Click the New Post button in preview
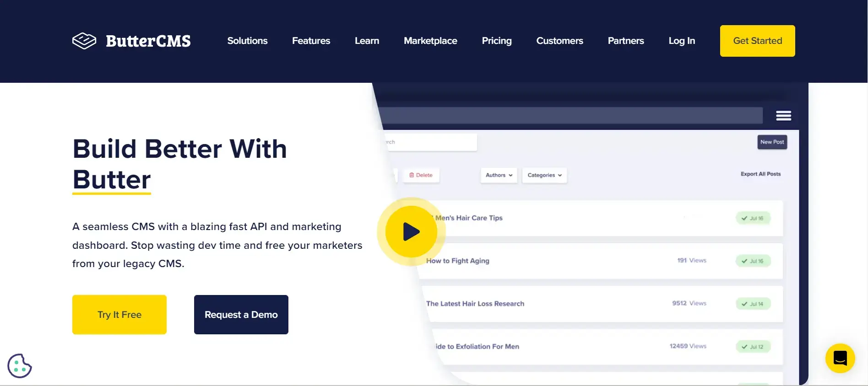868x386 pixels. pos(772,142)
